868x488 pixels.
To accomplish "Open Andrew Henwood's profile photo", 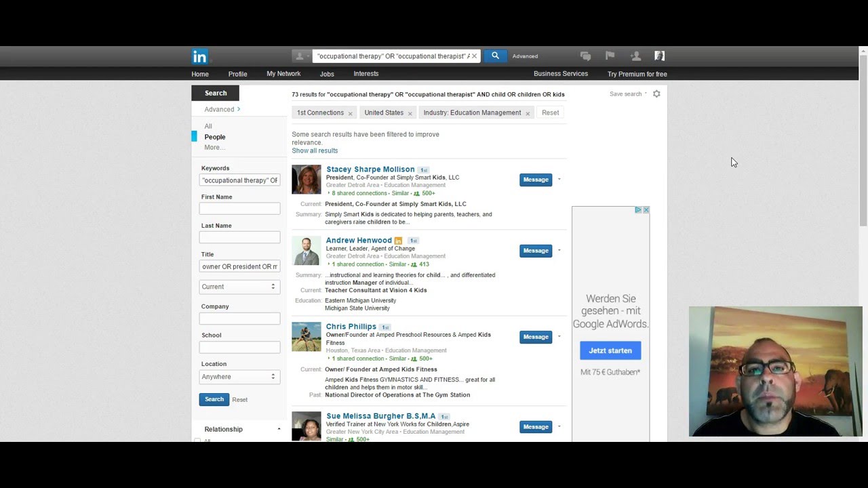I will (307, 251).
